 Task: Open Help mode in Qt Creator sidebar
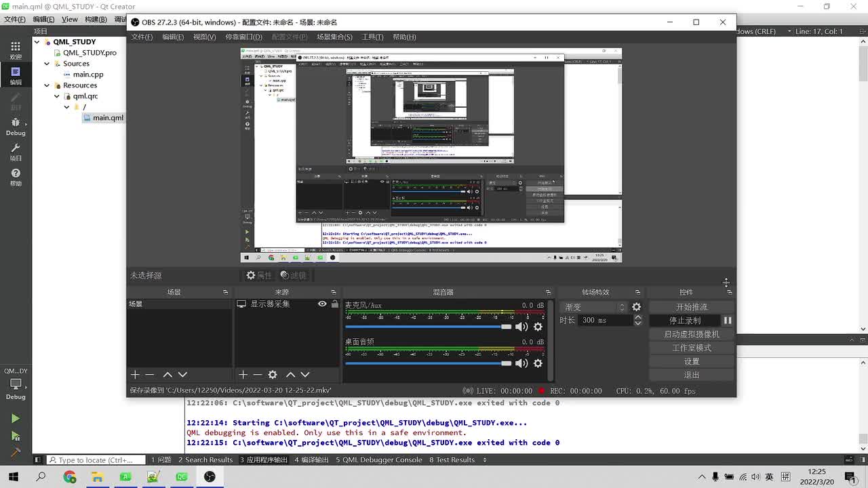click(x=16, y=177)
